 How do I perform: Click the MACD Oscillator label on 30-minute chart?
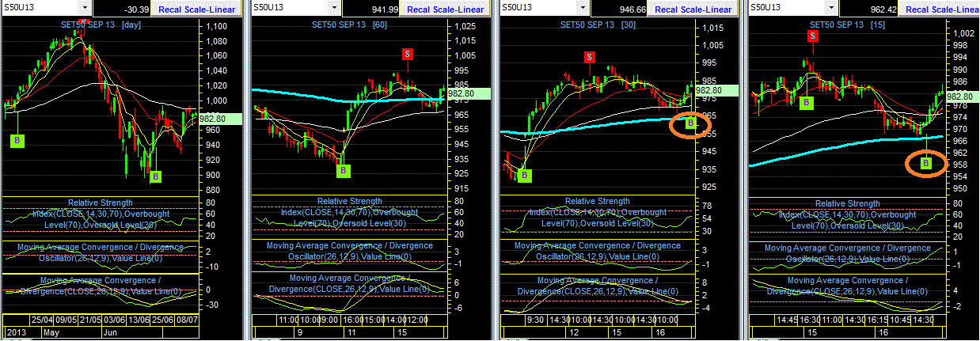pos(598,251)
